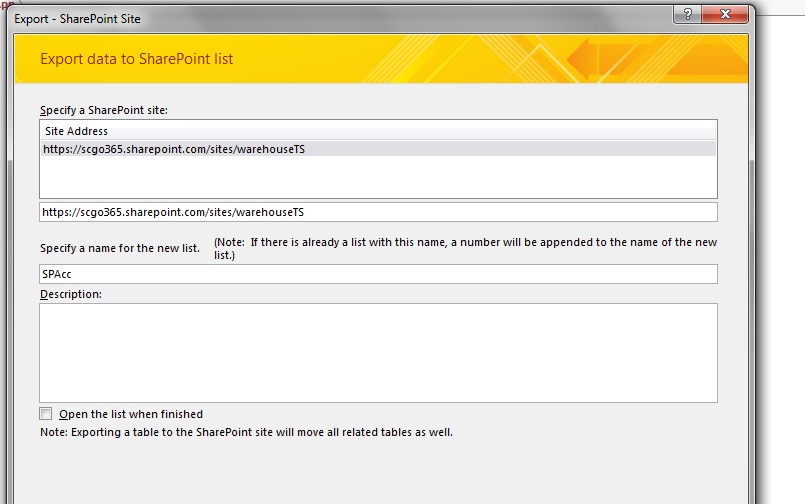Click the Description label
The height and width of the screenshot is (504, 805).
[71, 294]
